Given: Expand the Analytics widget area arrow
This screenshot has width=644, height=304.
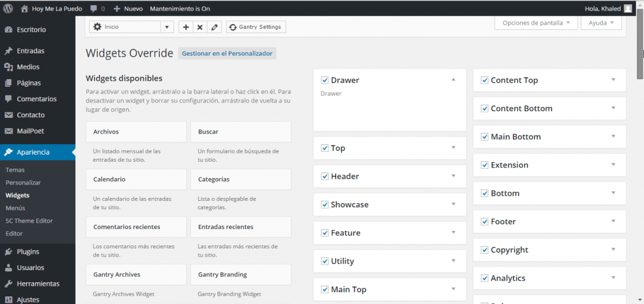Looking at the screenshot, I should click(x=613, y=278).
